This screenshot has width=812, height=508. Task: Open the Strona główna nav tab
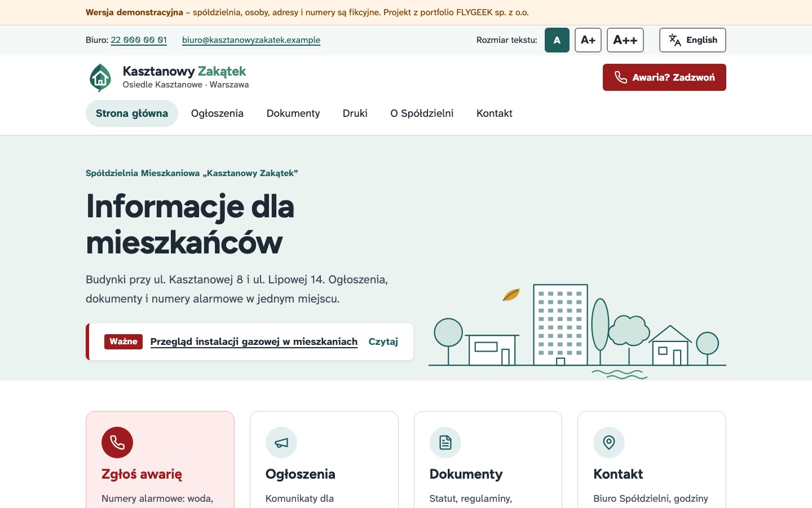pos(132,113)
